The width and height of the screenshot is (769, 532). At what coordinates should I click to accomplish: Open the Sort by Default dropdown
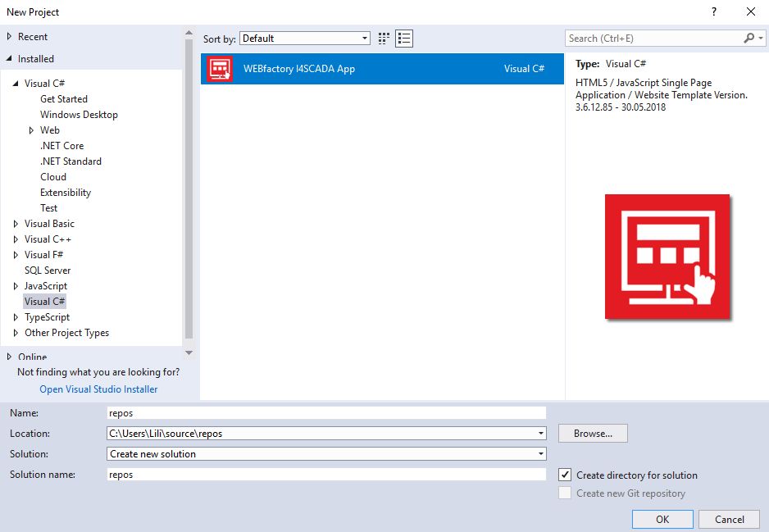pyautogui.click(x=304, y=39)
